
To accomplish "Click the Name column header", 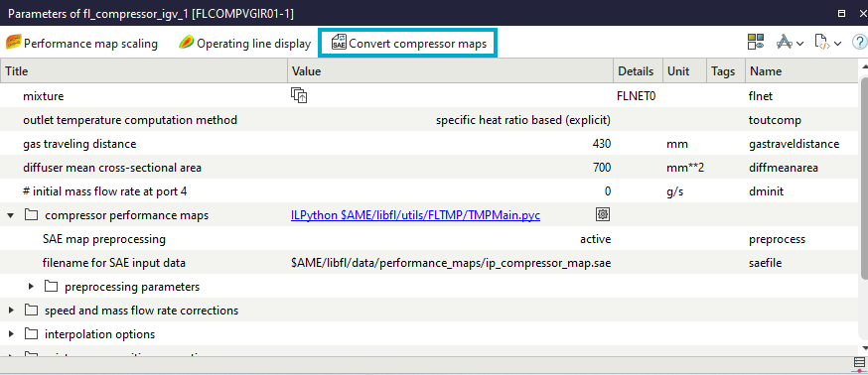I will coord(801,71).
